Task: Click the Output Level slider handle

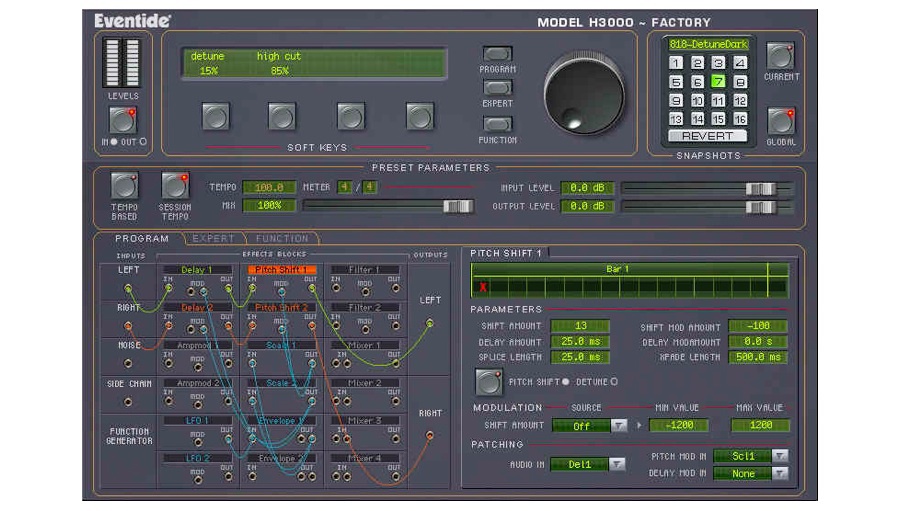Action: (761, 207)
